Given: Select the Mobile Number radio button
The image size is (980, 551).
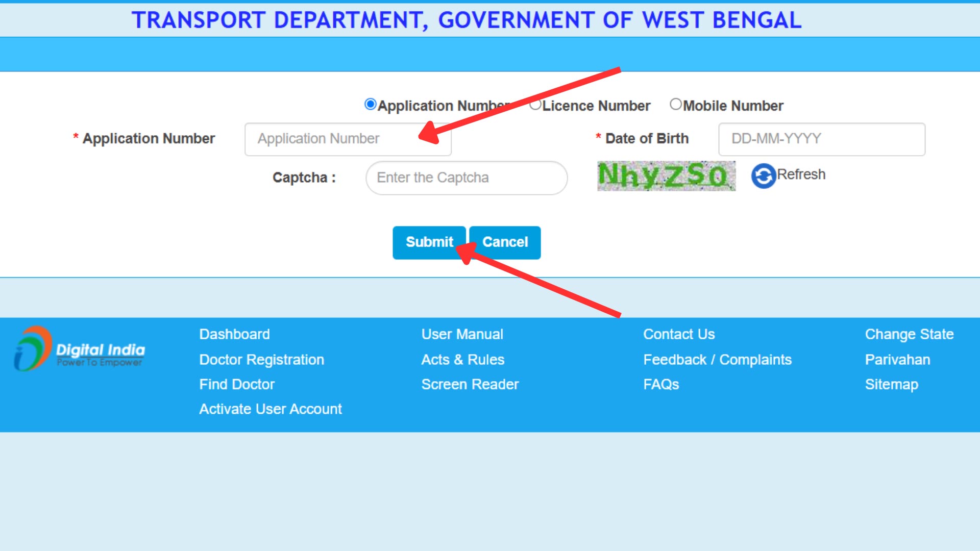Looking at the screenshot, I should (x=676, y=105).
